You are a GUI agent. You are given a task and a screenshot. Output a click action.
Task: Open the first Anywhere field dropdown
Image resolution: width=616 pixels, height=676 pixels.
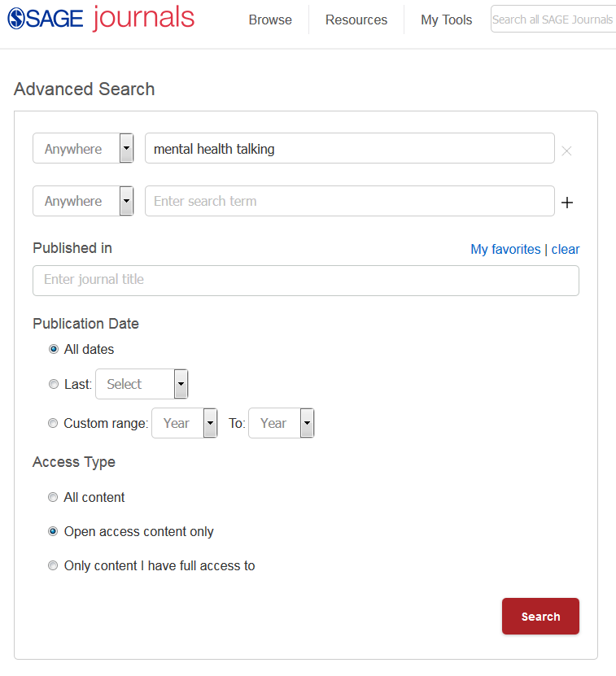click(x=83, y=149)
